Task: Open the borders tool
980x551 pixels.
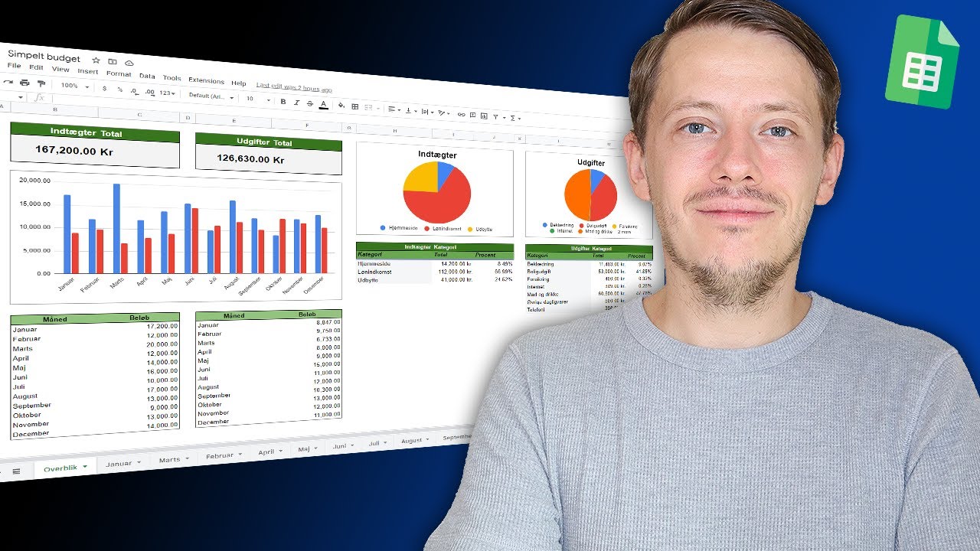Action: point(354,106)
